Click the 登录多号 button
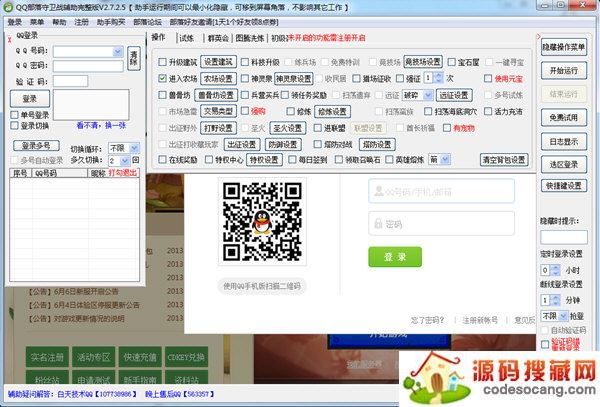 [x=36, y=146]
